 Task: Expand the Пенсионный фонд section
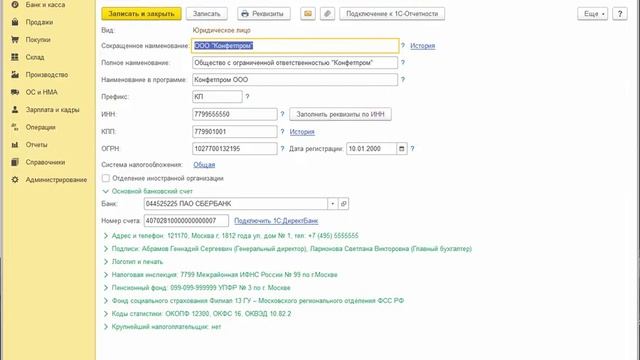click(x=106, y=288)
